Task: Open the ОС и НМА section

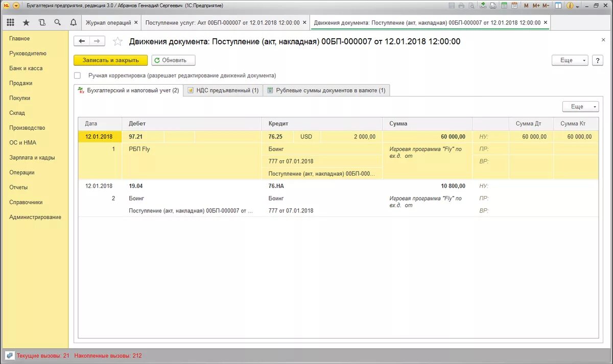Action: pos(22,142)
